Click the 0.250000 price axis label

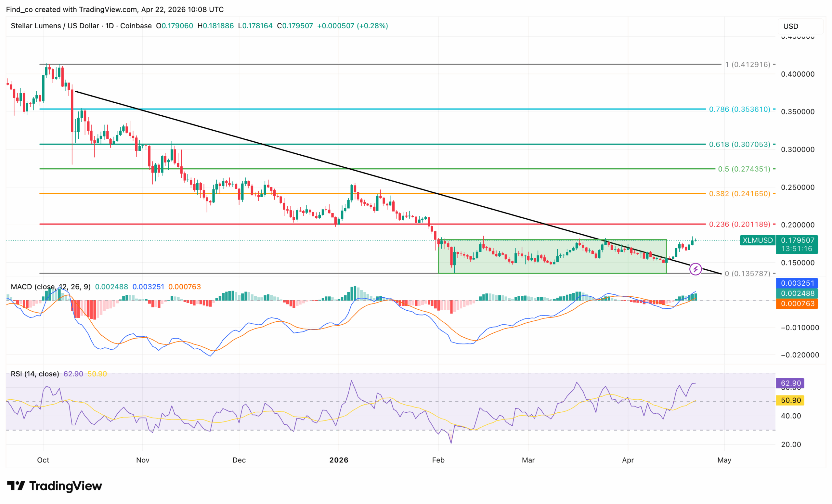798,187
